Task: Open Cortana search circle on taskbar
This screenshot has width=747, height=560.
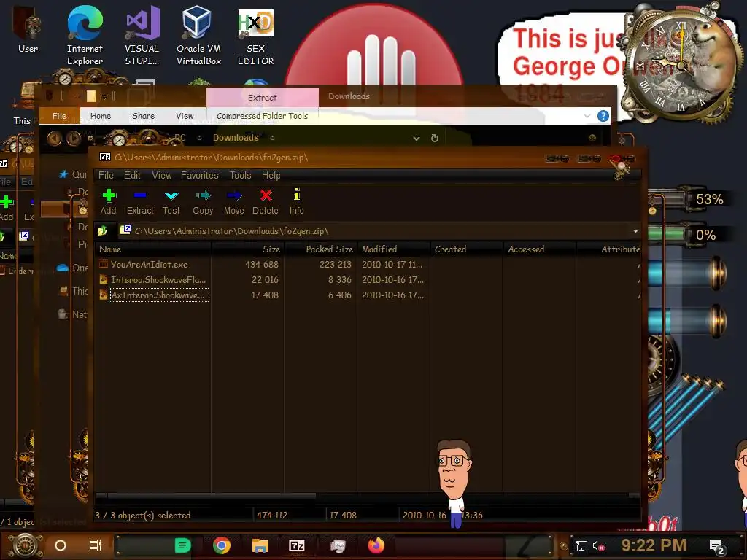Action: 61,545
